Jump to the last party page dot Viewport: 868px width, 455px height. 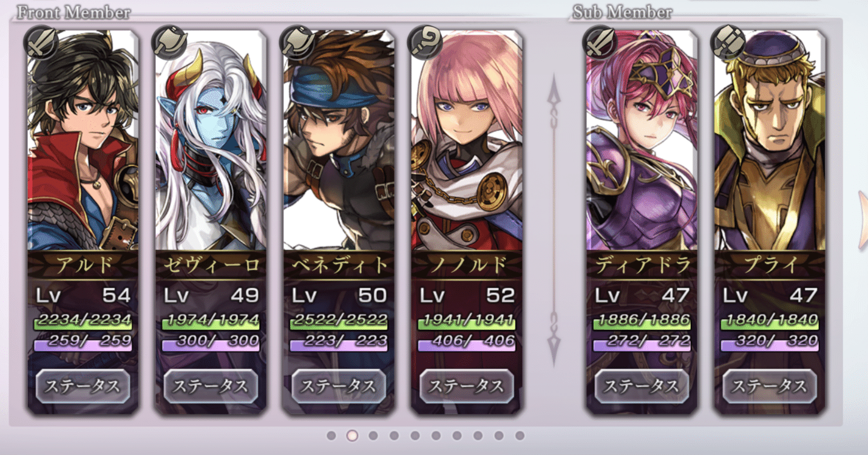[x=520, y=436]
